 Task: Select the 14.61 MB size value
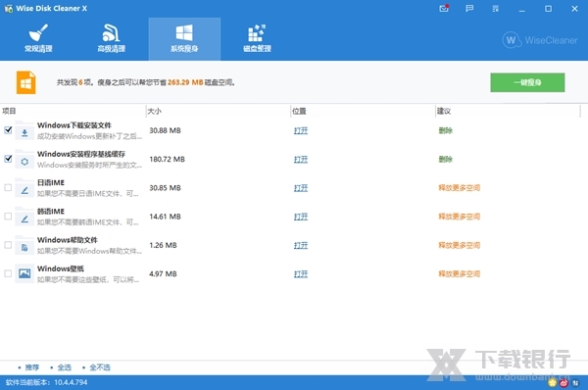(165, 217)
